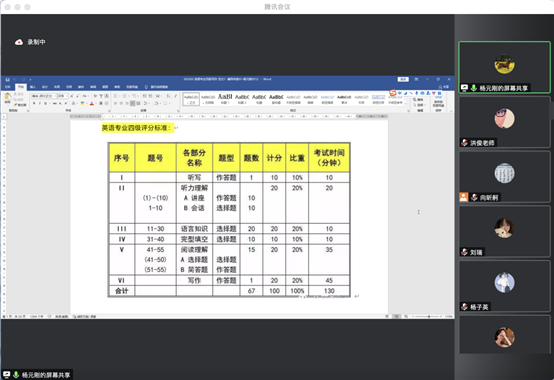Open the font size dropdown
The width and height of the screenshot is (554, 380).
coord(67,96)
